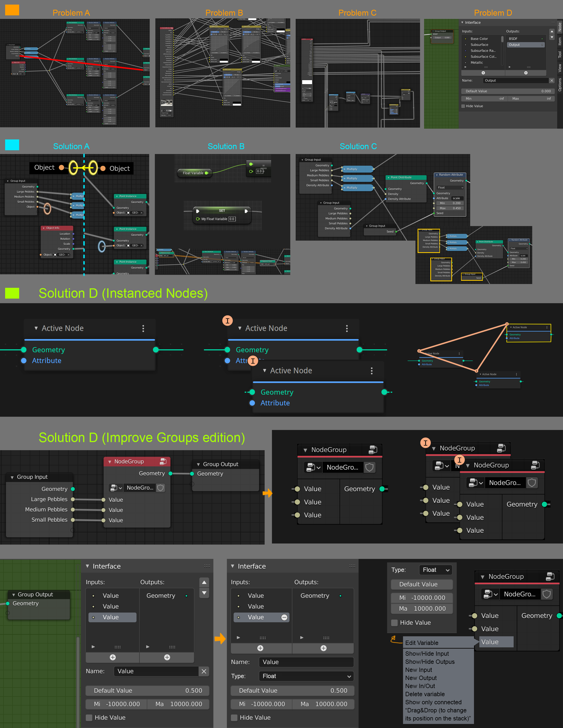This screenshot has height=728, width=563.
Task: Click move-up arrow beside bottom-left Outputs list
Action: [x=204, y=582]
